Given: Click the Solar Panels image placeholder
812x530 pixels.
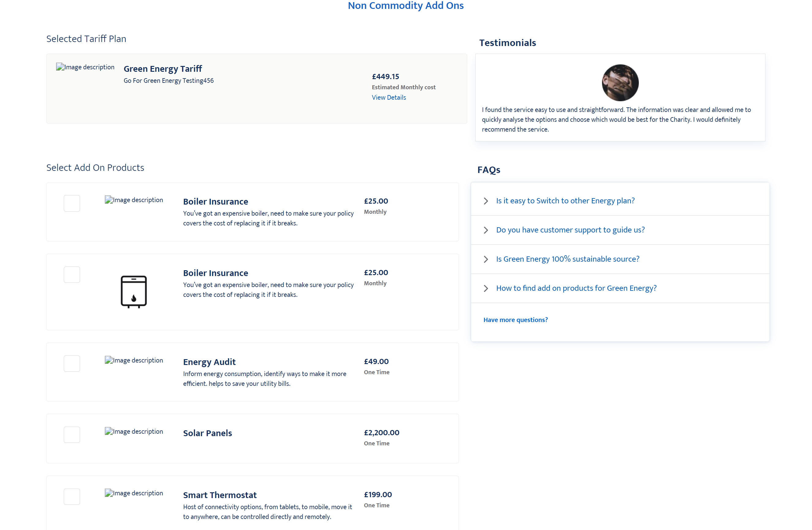Looking at the screenshot, I should (x=134, y=431).
